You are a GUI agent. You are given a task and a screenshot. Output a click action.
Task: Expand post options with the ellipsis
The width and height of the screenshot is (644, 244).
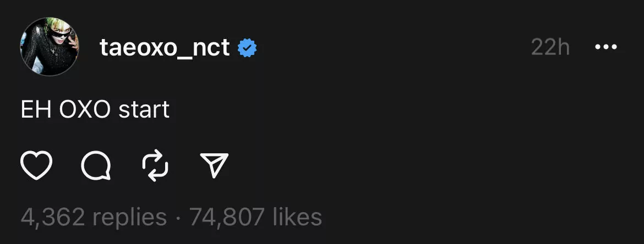(x=606, y=48)
